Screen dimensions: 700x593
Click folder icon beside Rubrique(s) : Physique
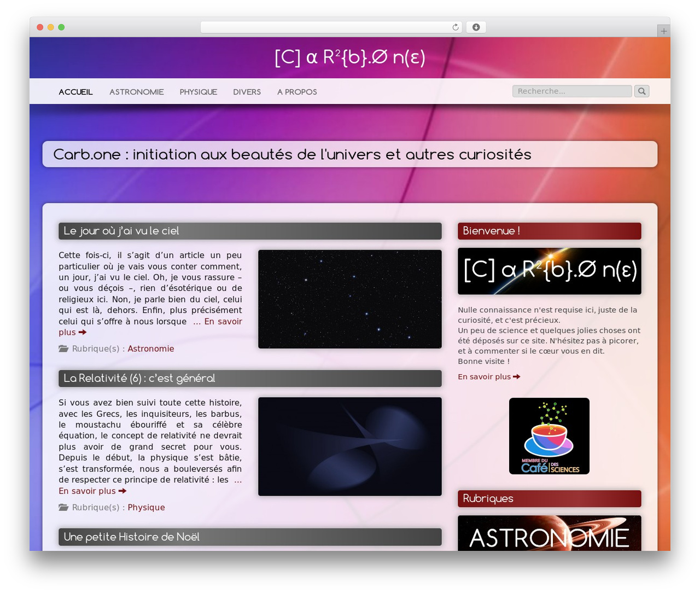click(x=63, y=507)
